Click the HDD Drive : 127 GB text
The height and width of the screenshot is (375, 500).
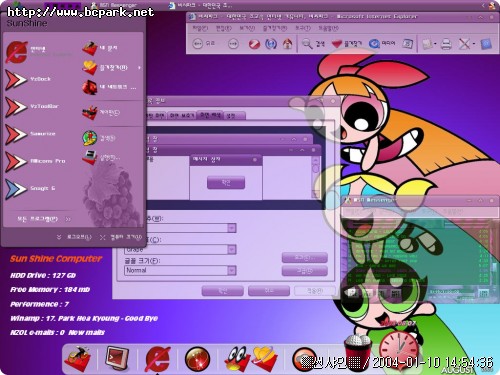pyautogui.click(x=43, y=275)
